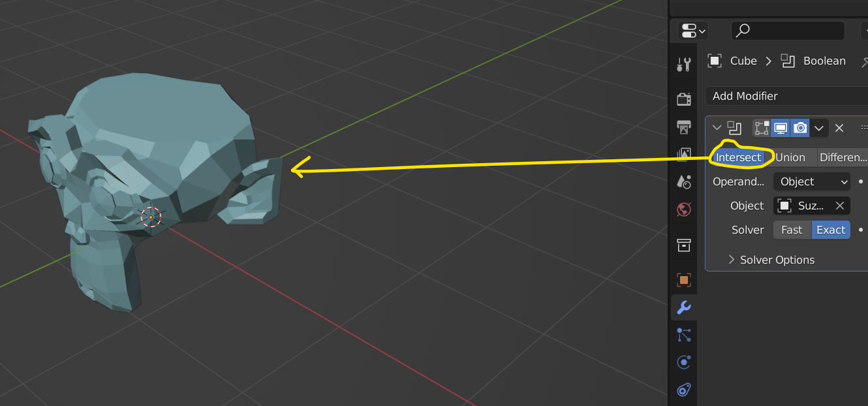Open the View Layer properties tab
The image size is (868, 406).
coord(683,154)
